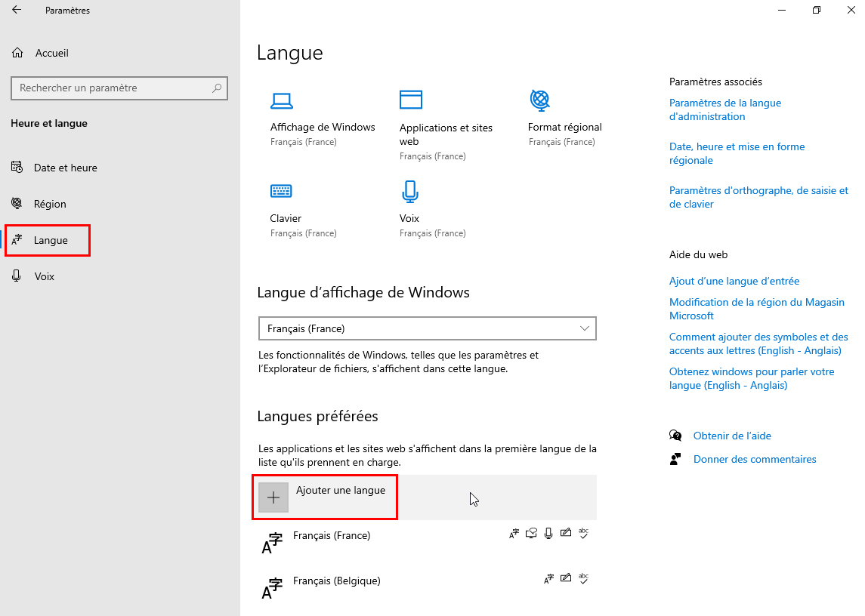Image resolution: width=865 pixels, height=616 pixels.
Task: Open the Format régional globe icon
Action: coord(539,100)
